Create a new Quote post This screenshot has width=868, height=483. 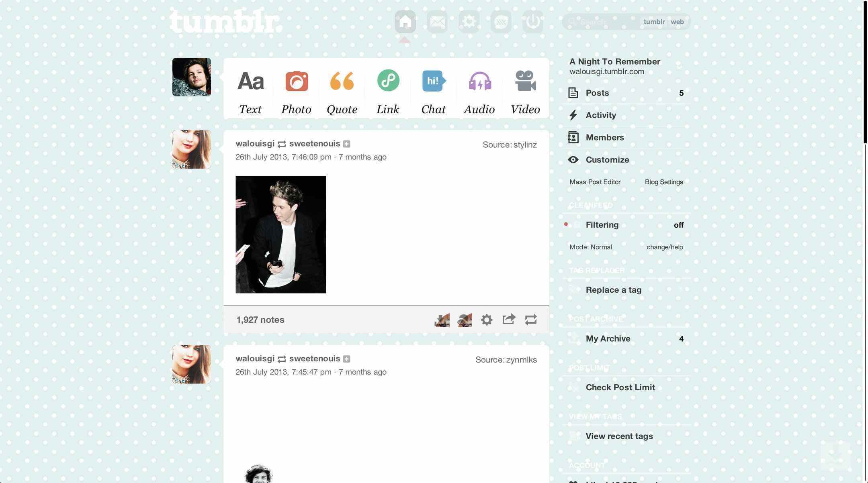342,92
